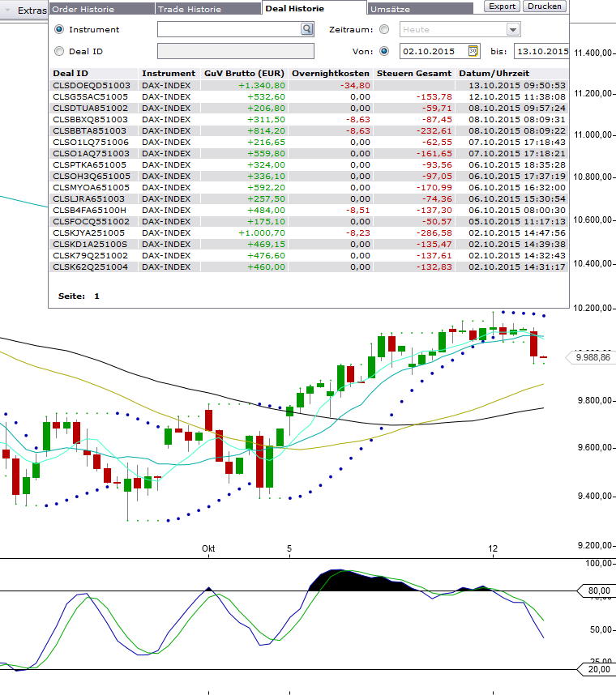The height and width of the screenshot is (695, 616).
Task: Sort by the Datum/Uhrzeit column header
Action: pyautogui.click(x=494, y=73)
